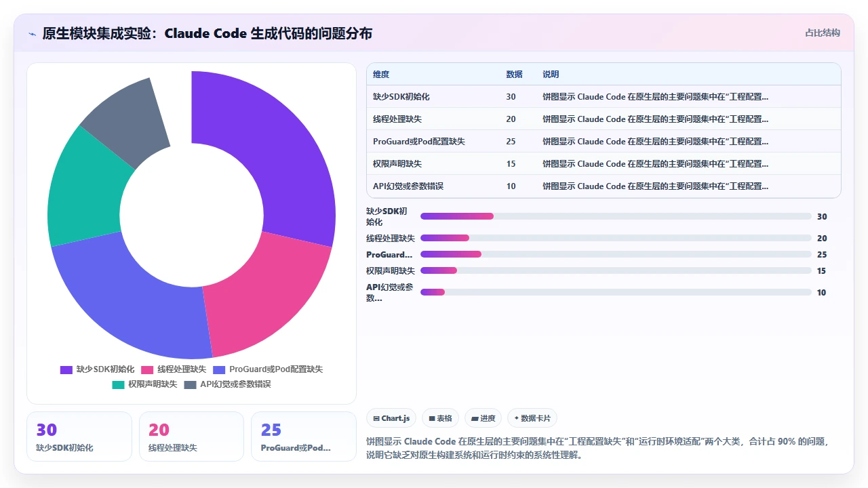This screenshot has height=488, width=868.
Task: Click the 权限声明缺失 progress bar
Action: [616, 270]
